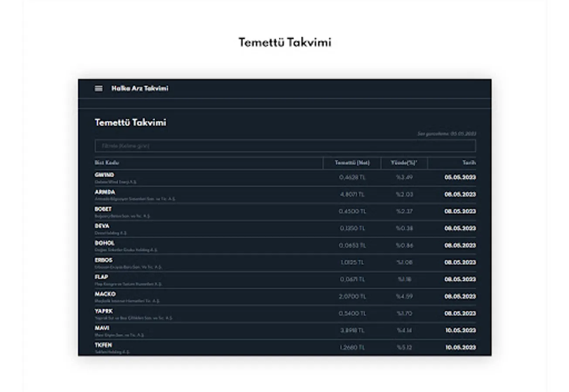Sort by Temettü (Net) column header
The image size is (569, 392).
pos(352,163)
